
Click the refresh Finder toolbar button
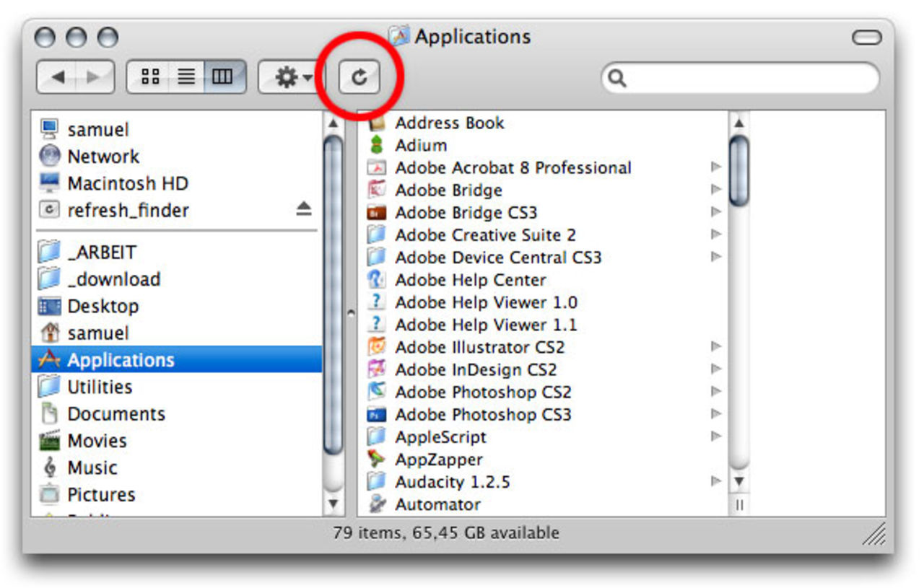[x=359, y=77]
